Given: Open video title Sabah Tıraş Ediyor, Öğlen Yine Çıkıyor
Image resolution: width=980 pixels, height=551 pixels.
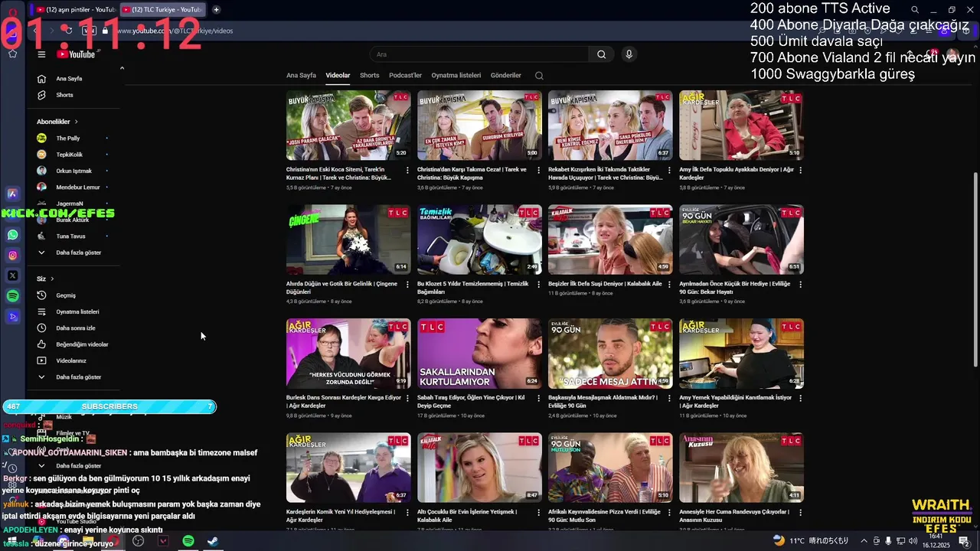Looking at the screenshot, I should 471,402.
